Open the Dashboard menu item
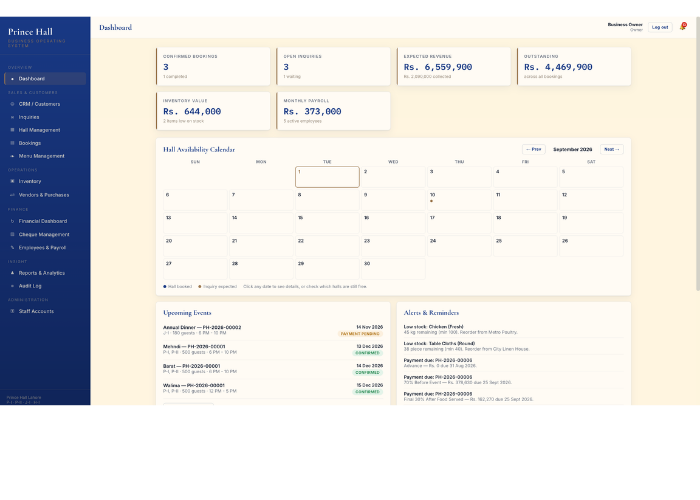 pos(45,79)
